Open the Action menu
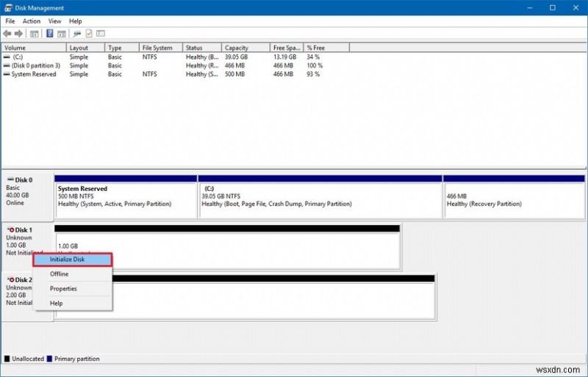 tap(32, 21)
